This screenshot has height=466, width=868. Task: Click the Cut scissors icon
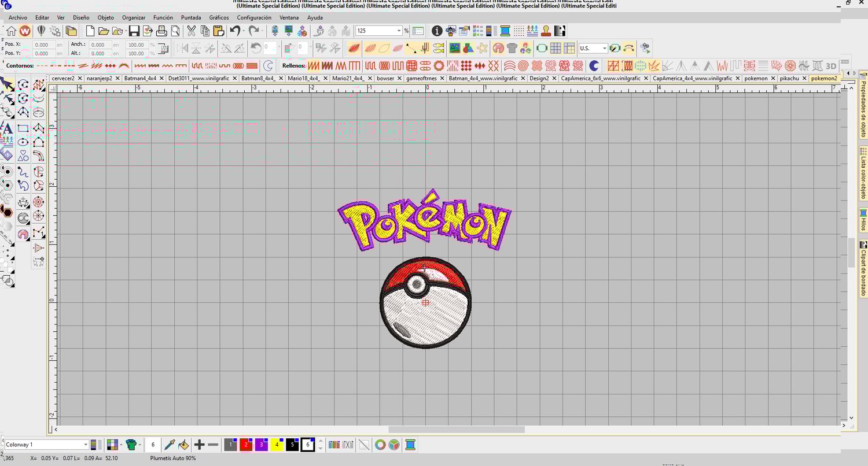[x=191, y=31]
